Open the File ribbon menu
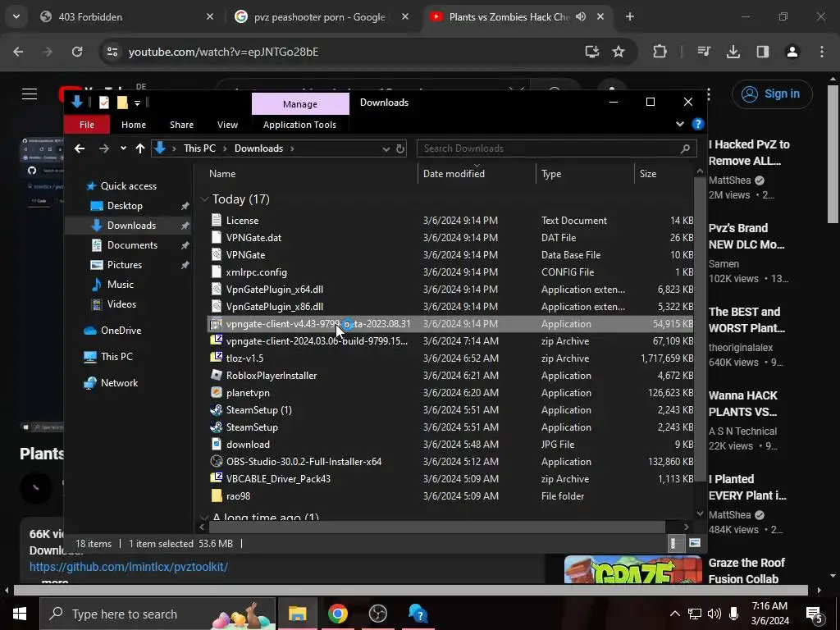Screen dimensions: 840x630 click(87, 125)
